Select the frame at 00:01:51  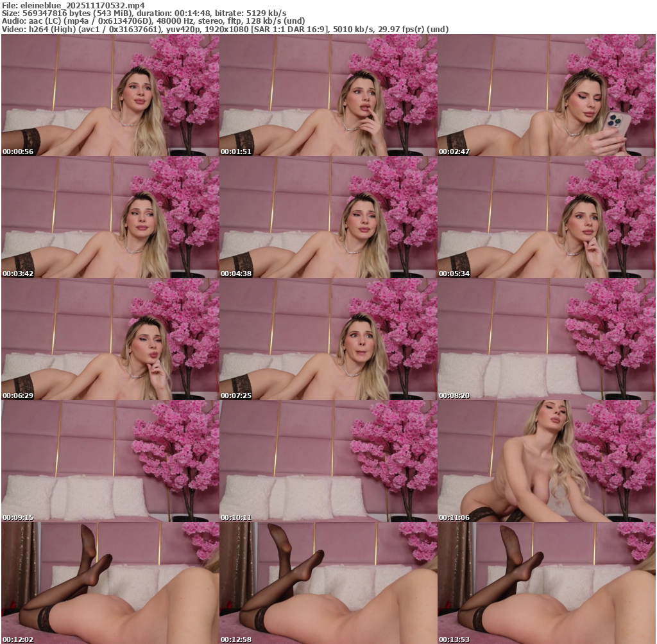(328, 95)
